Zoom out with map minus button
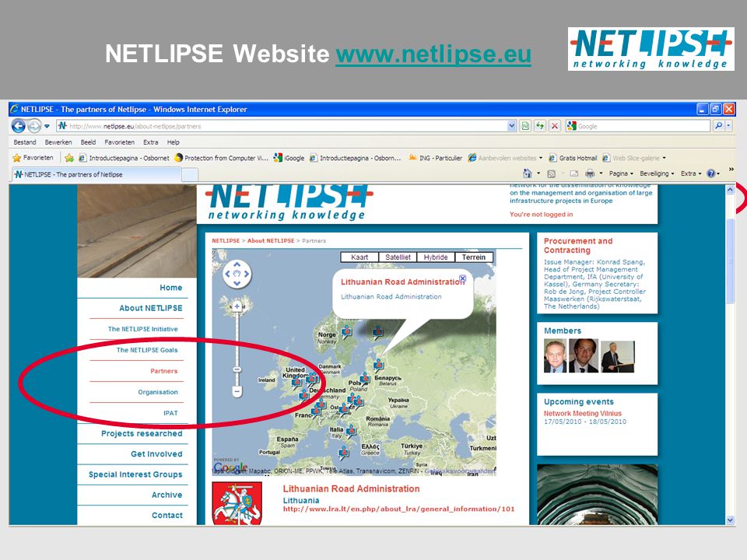Viewport: 747px width, 560px height. click(237, 392)
